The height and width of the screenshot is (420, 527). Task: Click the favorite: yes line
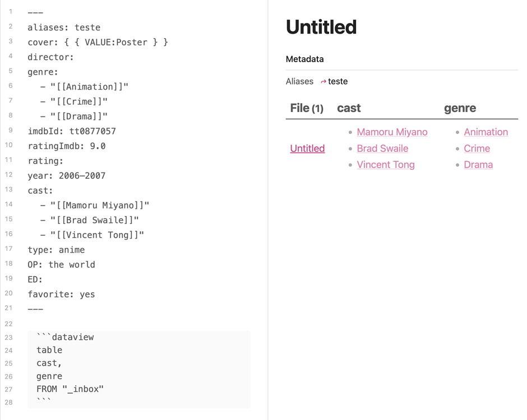61,295
